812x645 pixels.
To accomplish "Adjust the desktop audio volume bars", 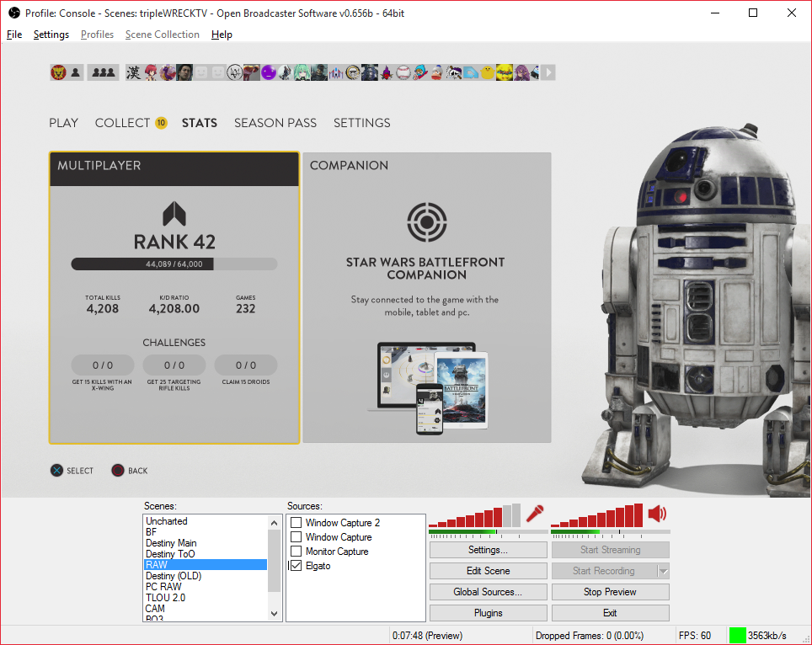I will (596, 515).
